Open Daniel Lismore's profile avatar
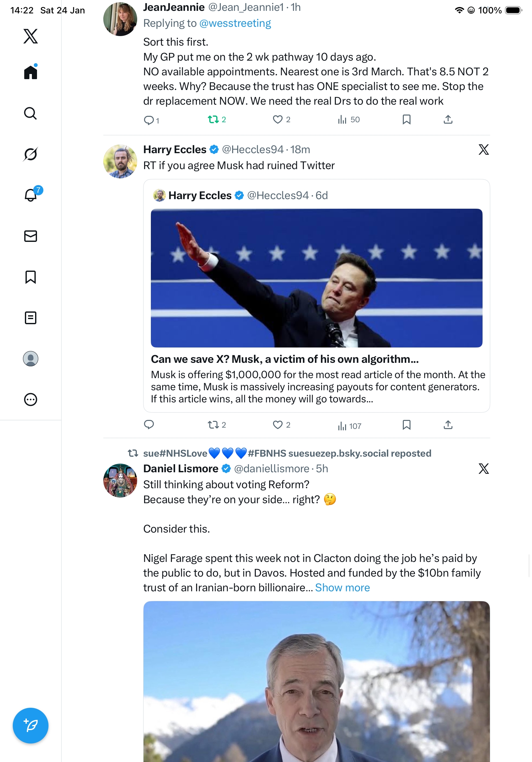This screenshot has height=762, width=532. coord(120,480)
